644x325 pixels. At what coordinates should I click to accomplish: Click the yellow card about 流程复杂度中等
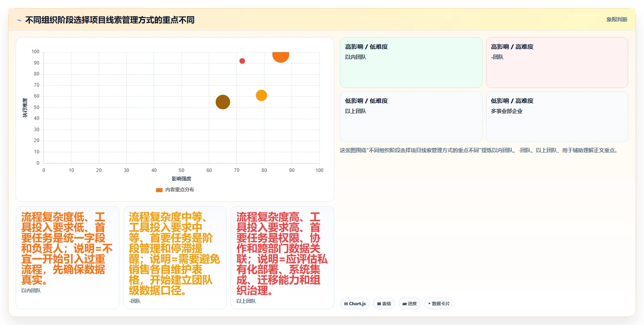click(x=175, y=258)
